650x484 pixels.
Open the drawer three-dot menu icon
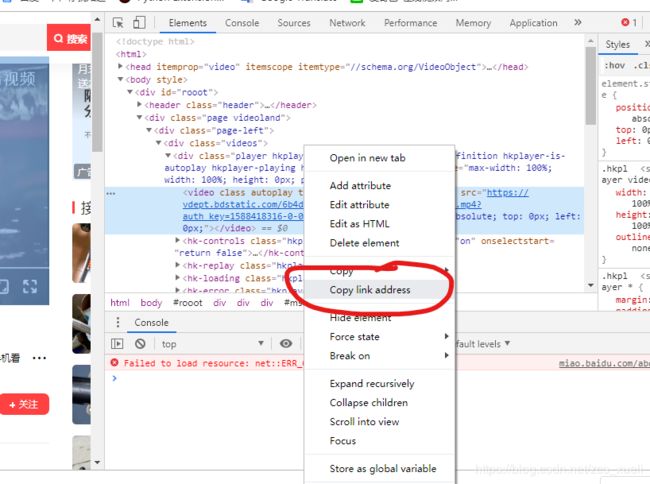coord(118,322)
